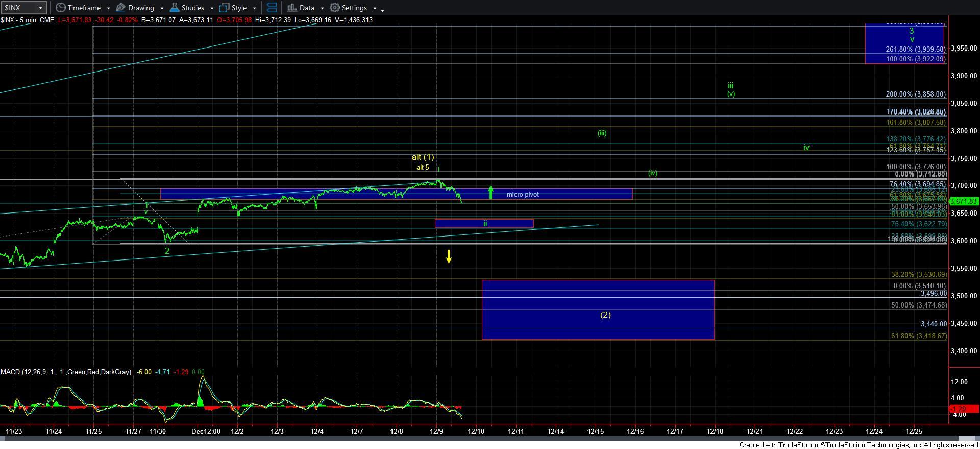Open the Style button
The image size is (980, 449).
click(233, 8)
